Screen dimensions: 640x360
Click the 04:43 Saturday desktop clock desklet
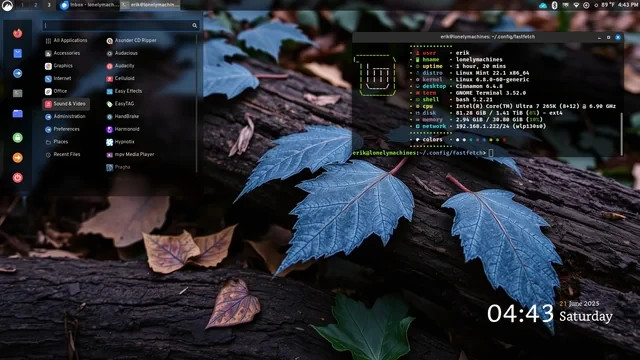click(x=550, y=313)
